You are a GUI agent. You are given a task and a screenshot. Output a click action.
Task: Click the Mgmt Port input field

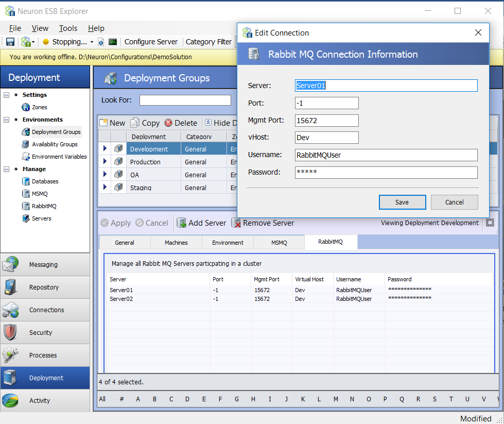326,121
